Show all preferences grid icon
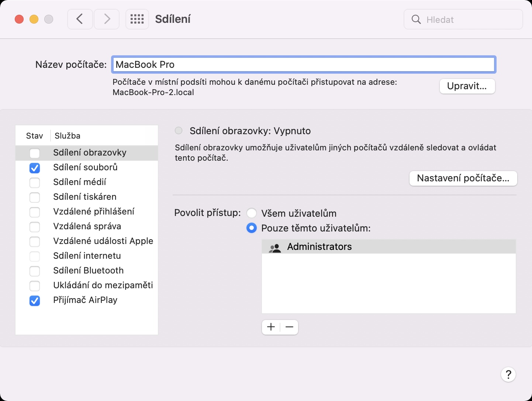This screenshot has width=532, height=401. coord(137,19)
